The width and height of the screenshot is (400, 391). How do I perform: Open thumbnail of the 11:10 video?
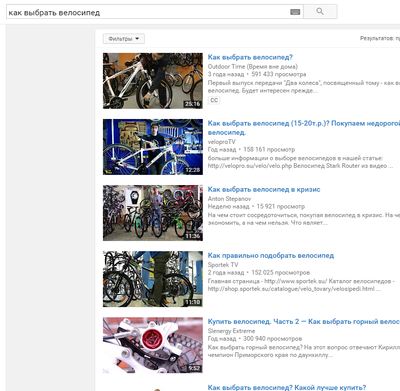coord(153,279)
